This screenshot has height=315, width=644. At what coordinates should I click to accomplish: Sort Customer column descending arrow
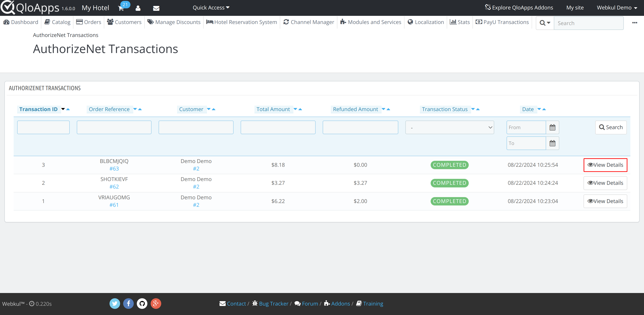[x=209, y=109]
